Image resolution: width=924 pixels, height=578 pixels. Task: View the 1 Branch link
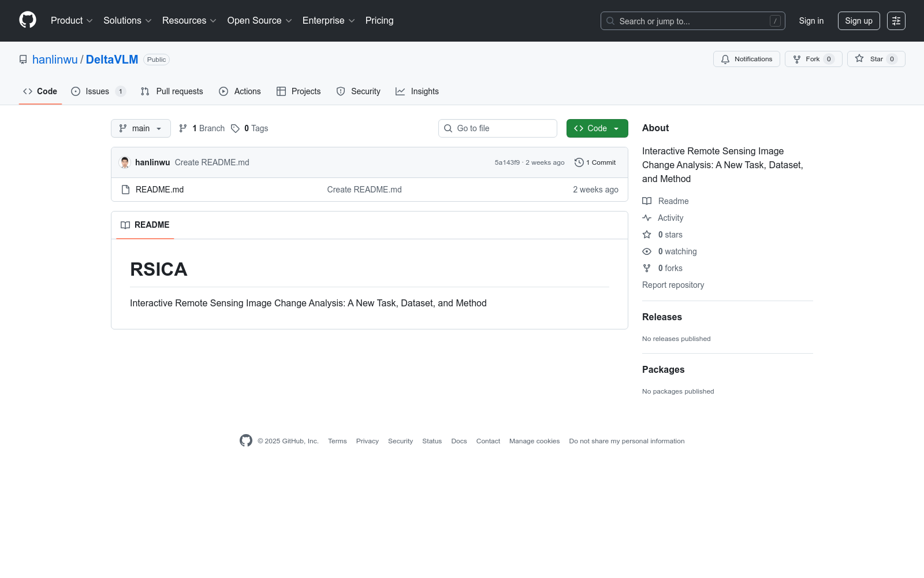202,128
